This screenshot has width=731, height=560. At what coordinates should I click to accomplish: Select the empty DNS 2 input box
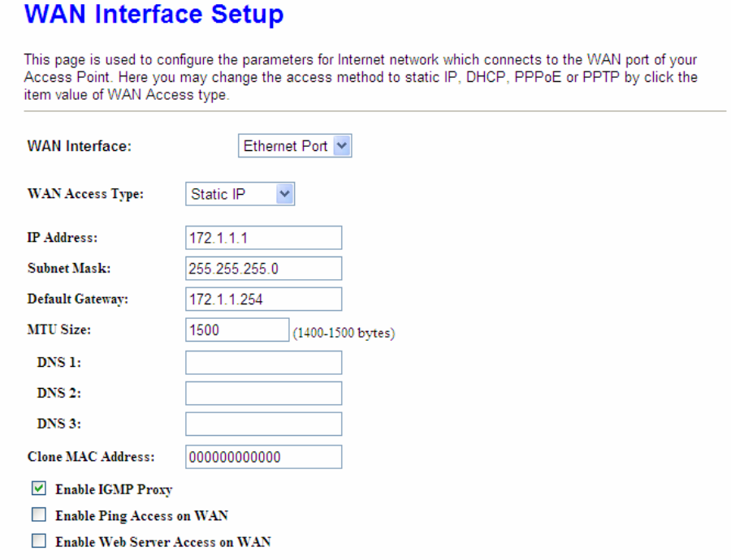[x=263, y=393]
